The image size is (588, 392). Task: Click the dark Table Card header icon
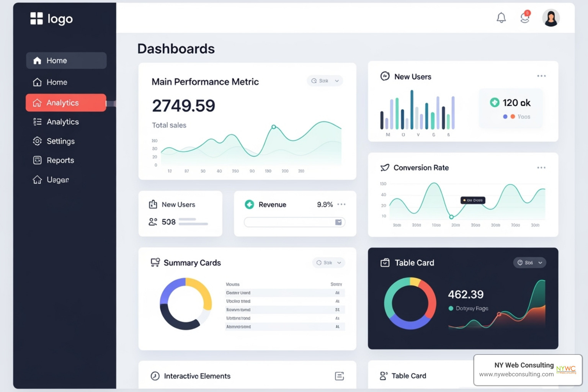[x=385, y=263]
